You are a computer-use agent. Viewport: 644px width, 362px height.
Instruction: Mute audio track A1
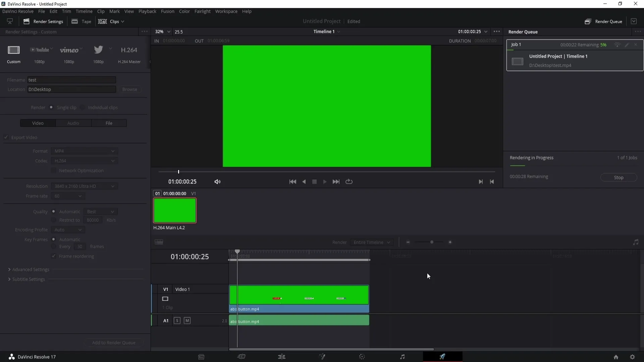pos(187,321)
